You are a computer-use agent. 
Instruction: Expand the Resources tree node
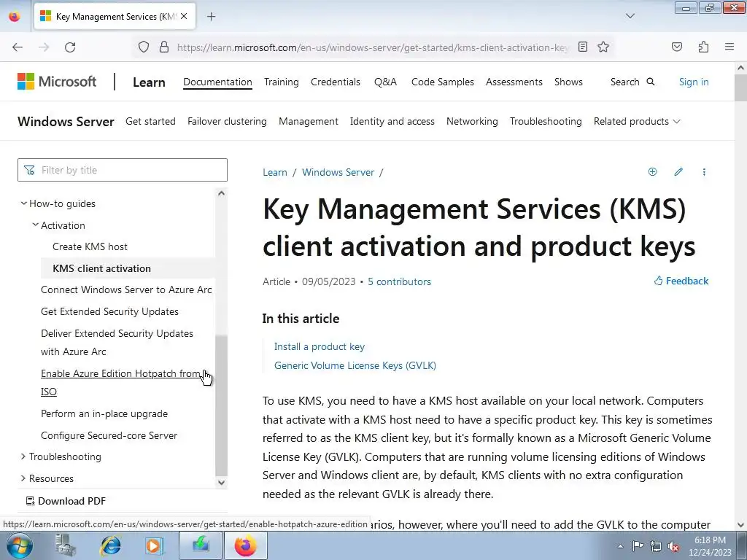pos(23,478)
